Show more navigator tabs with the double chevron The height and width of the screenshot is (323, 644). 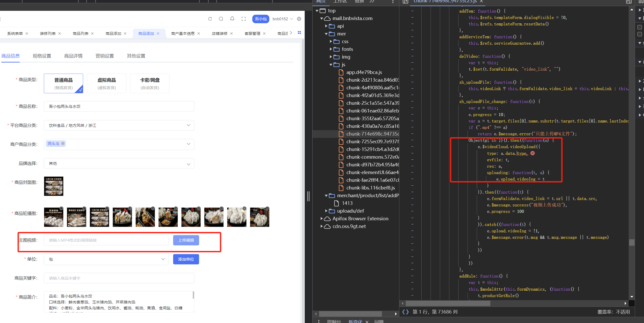[x=372, y=1]
